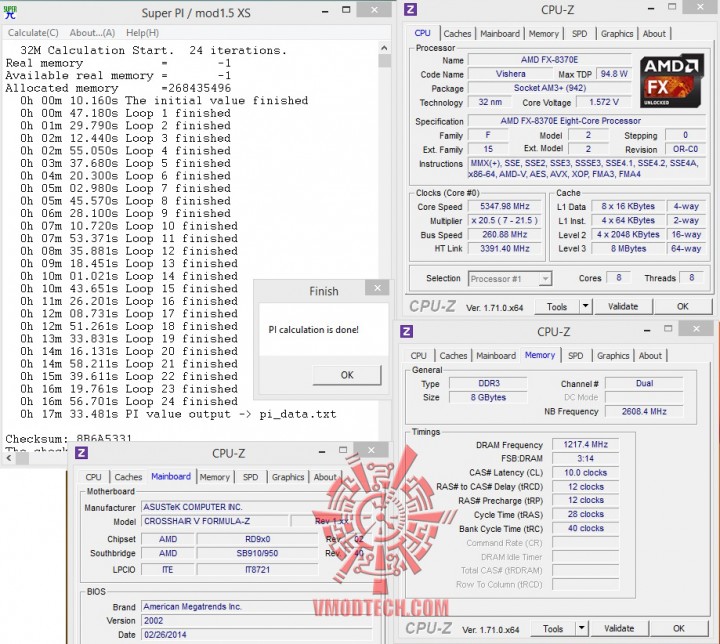This screenshot has width=720, height=644.
Task: Minimize the Super PI window
Action: click(x=325, y=11)
